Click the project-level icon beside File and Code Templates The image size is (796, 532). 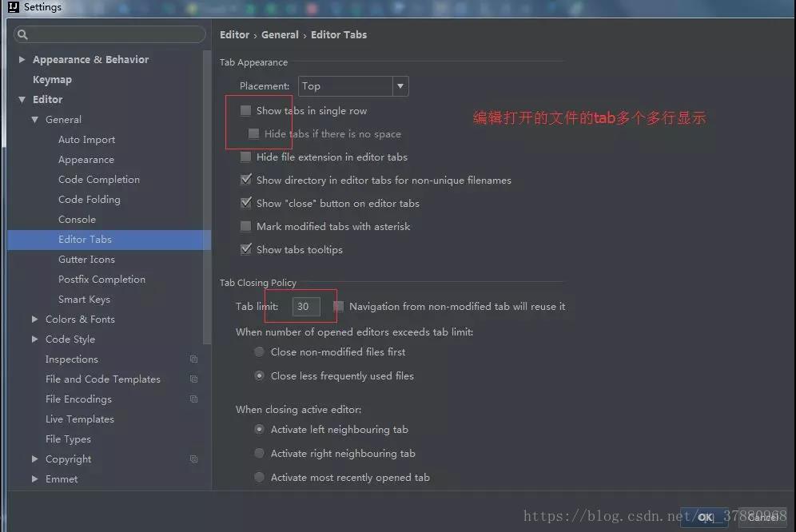[194, 379]
